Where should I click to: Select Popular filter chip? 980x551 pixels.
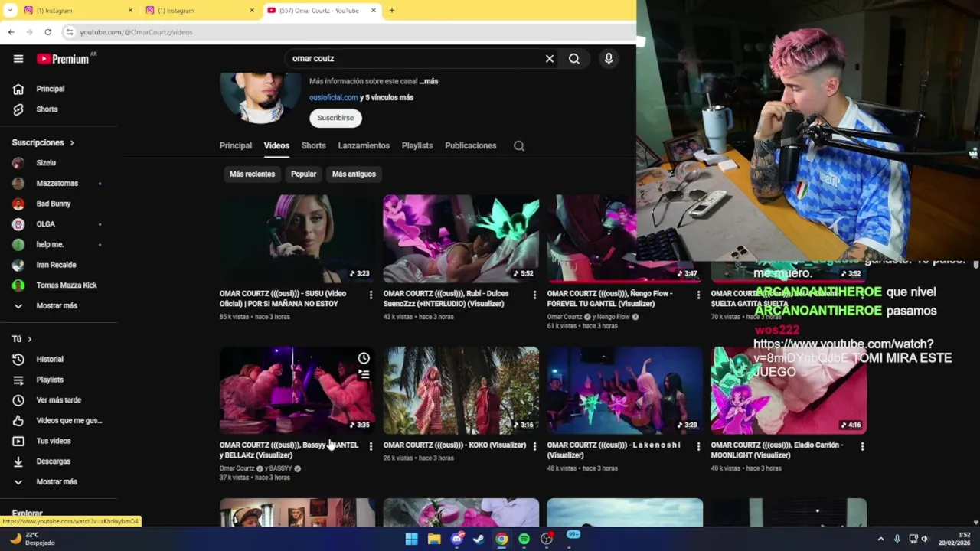click(x=303, y=174)
